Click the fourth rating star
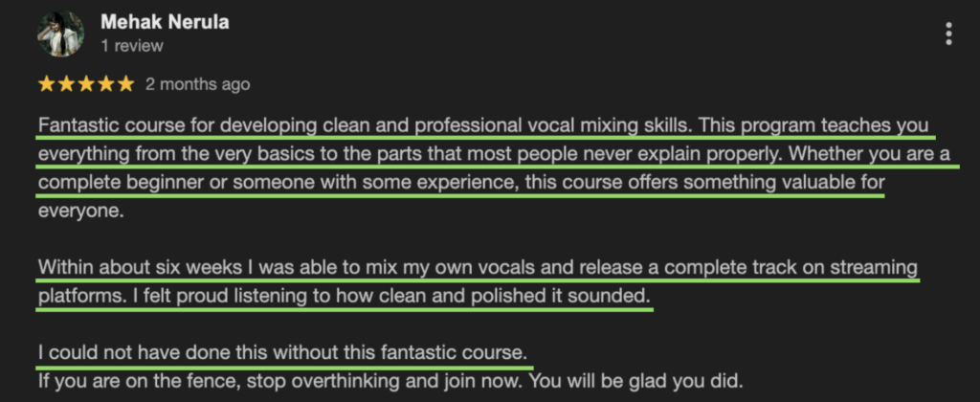980x402 pixels. [x=106, y=84]
